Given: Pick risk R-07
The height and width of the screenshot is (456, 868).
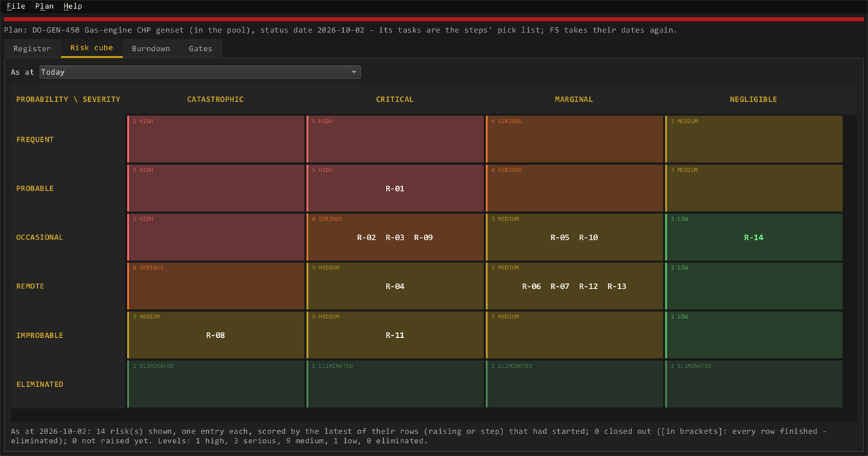Looking at the screenshot, I should coord(560,286).
